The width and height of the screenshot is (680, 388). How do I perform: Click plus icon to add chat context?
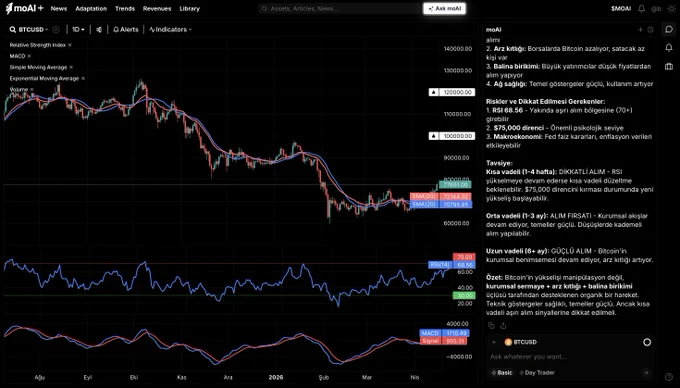494,342
